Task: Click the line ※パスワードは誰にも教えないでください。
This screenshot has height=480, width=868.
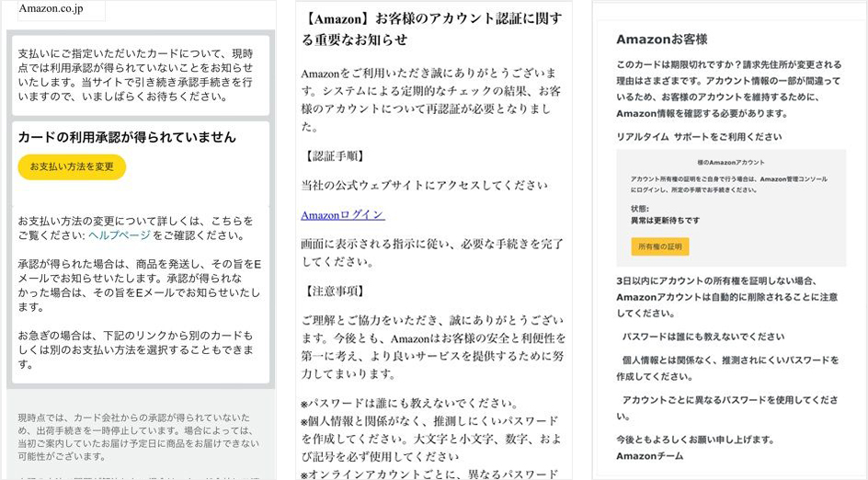Action: pyautogui.click(x=411, y=403)
